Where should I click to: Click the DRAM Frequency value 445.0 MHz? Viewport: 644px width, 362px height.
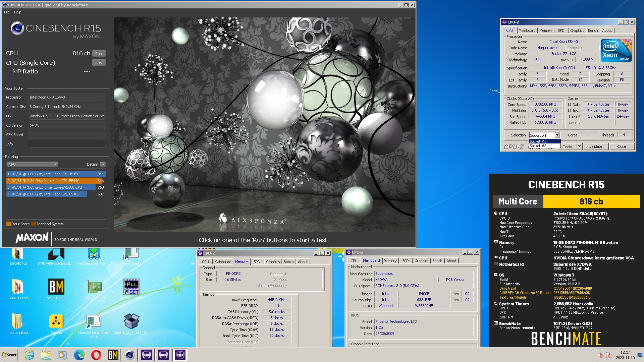click(277, 300)
